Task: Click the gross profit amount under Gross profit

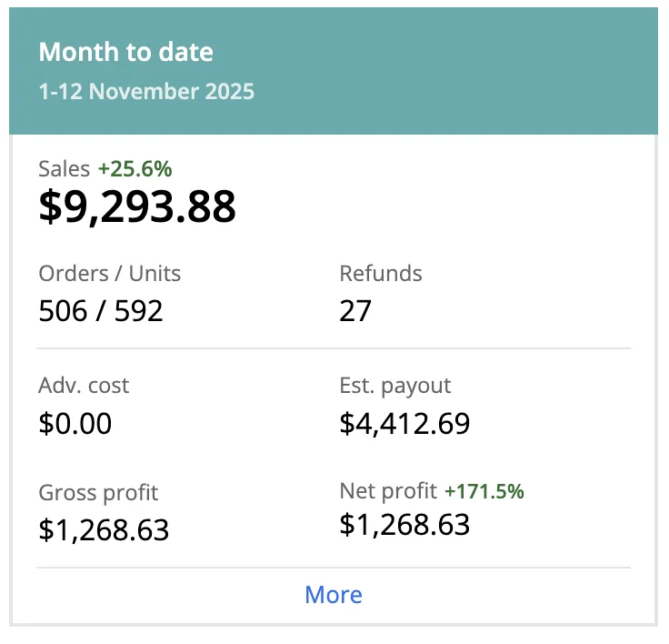Action: click(x=104, y=530)
